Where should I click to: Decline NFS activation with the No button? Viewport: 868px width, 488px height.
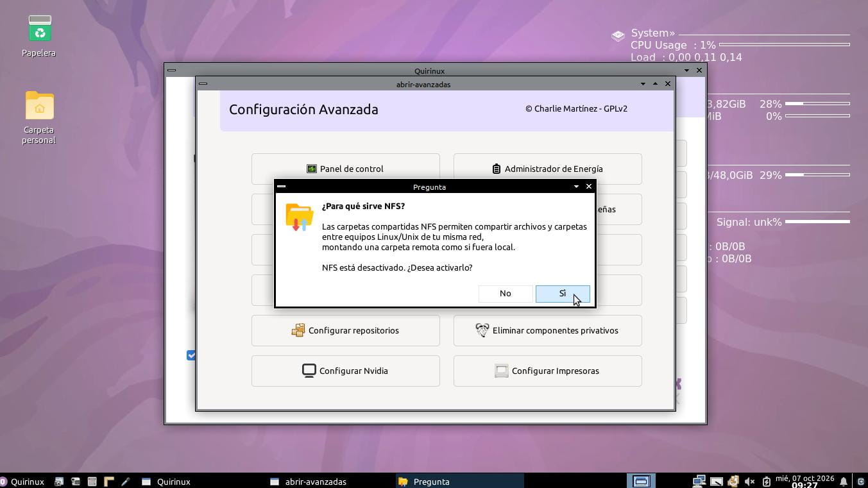[x=506, y=293]
